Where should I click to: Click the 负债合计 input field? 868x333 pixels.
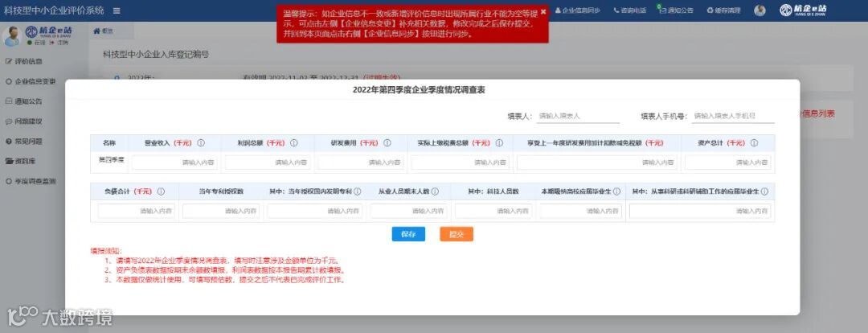coord(136,211)
